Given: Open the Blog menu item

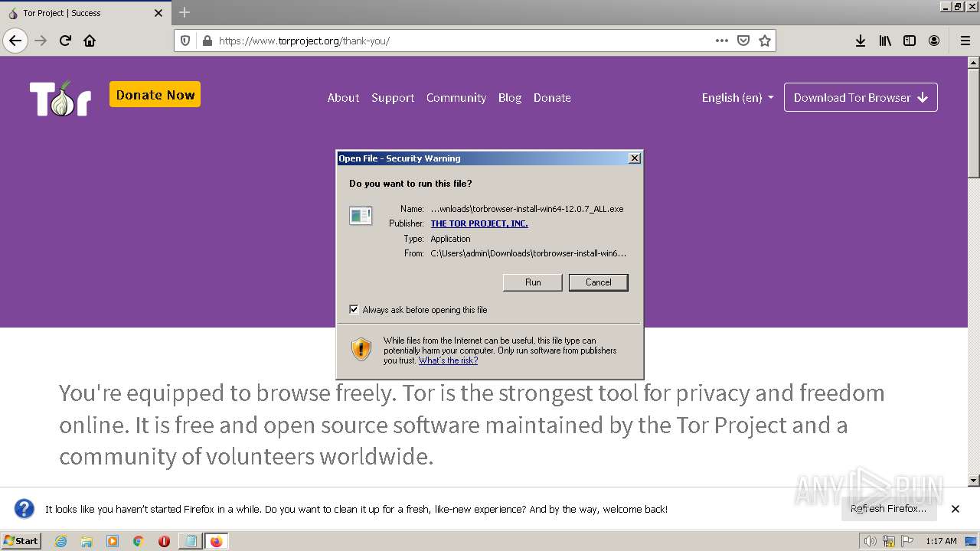Looking at the screenshot, I should (x=510, y=97).
